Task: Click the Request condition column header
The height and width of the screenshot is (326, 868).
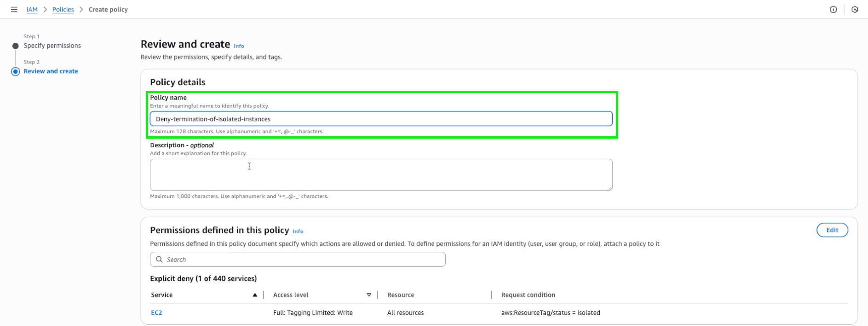Action: tap(528, 295)
